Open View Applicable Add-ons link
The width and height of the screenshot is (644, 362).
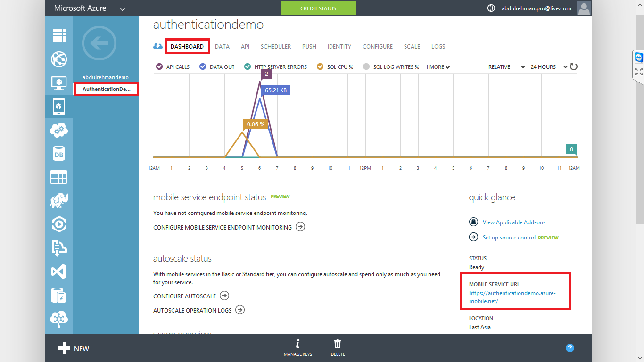pyautogui.click(x=514, y=222)
